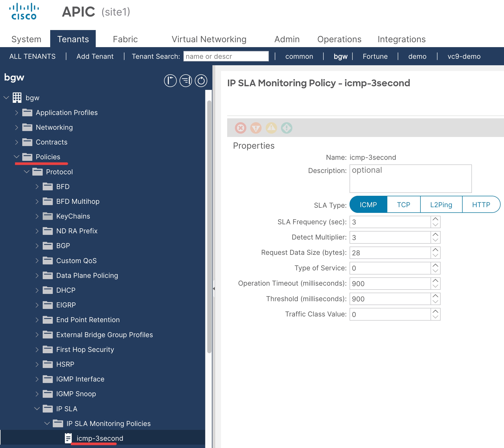Click the Contracts folder icon
The image size is (504, 448).
point(27,142)
